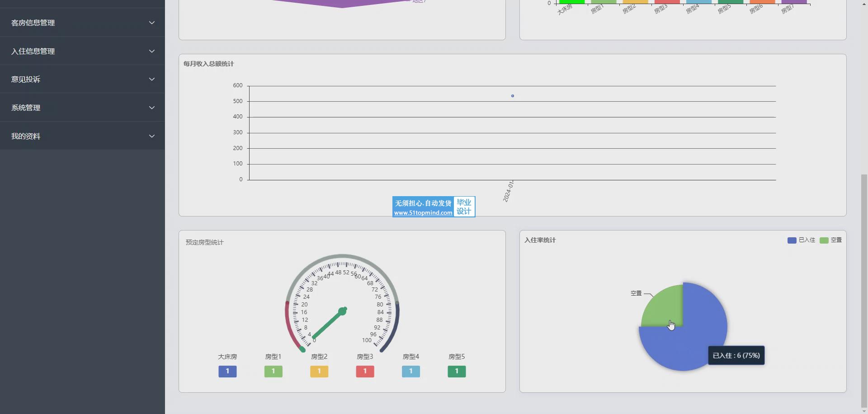Screen dimensions: 868x414
Task: Expand the 系统管理 chevron arrow
Action: coord(152,108)
